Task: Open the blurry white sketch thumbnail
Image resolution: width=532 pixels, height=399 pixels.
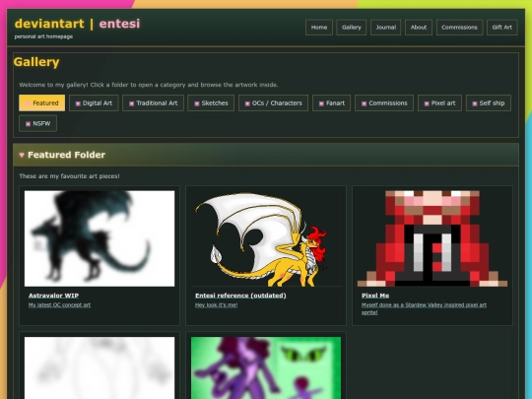Action: click(x=100, y=367)
